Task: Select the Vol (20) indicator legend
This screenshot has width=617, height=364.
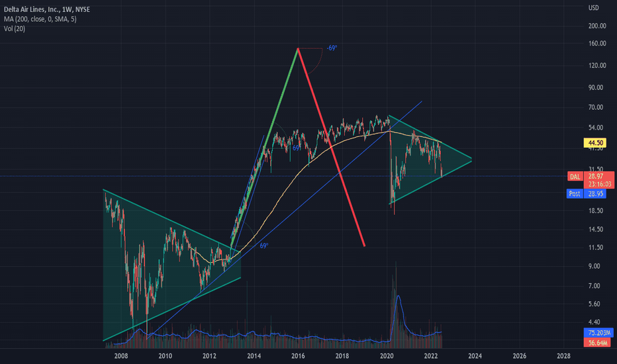Action: [15, 28]
